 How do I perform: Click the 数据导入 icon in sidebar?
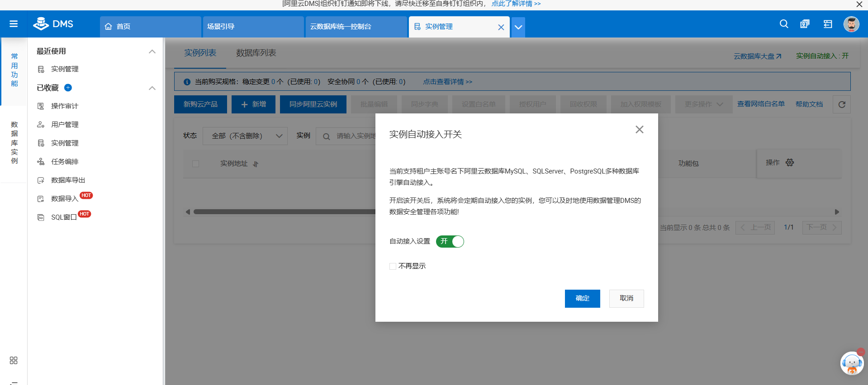[41, 199]
